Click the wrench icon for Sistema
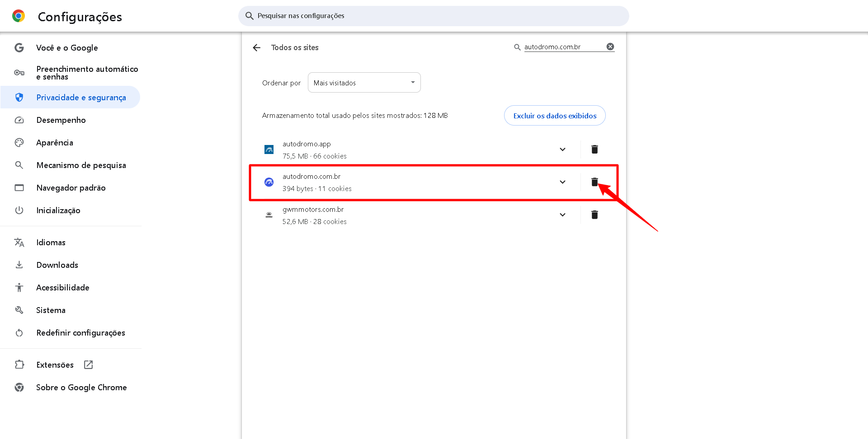This screenshot has width=868, height=439. [19, 310]
